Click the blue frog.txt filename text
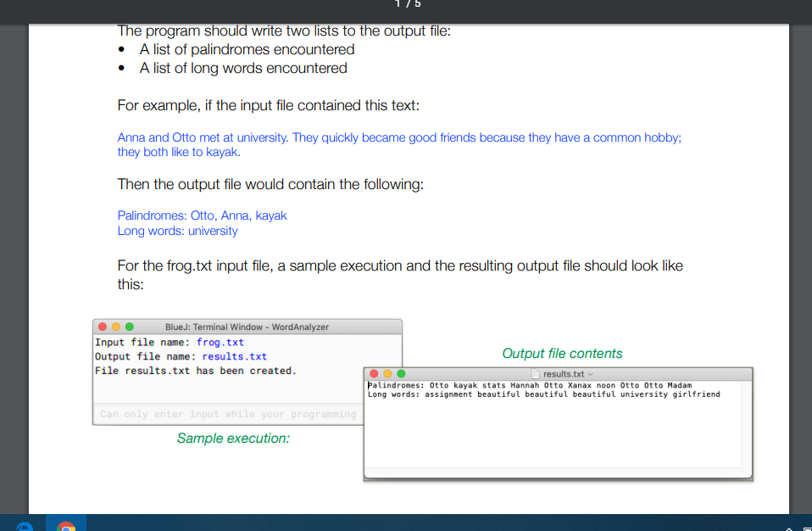 [219, 342]
